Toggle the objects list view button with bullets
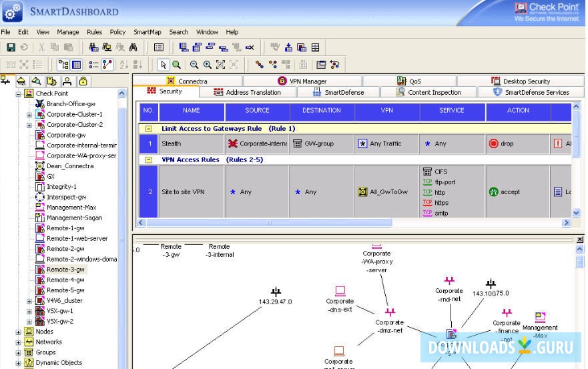 (x=93, y=65)
